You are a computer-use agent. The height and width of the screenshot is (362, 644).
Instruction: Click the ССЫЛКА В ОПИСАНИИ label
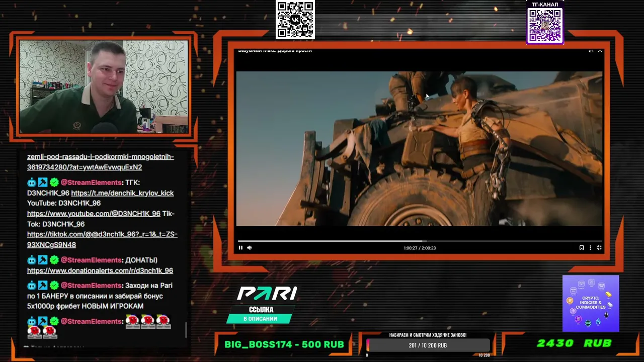(x=261, y=314)
